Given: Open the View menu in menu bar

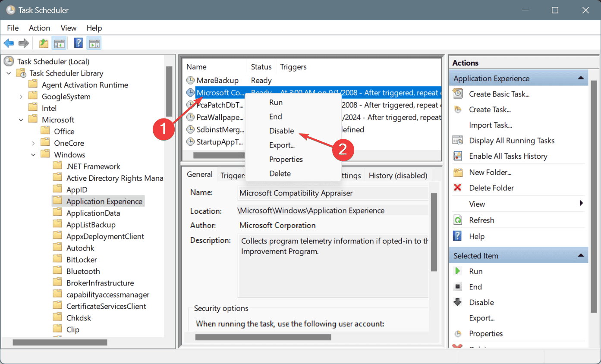Looking at the screenshot, I should click(69, 28).
